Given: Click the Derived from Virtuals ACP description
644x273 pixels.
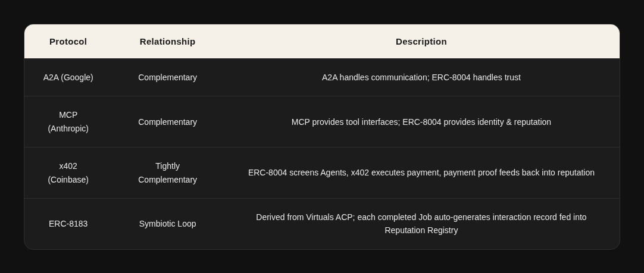Looking at the screenshot, I should pyautogui.click(x=421, y=218).
